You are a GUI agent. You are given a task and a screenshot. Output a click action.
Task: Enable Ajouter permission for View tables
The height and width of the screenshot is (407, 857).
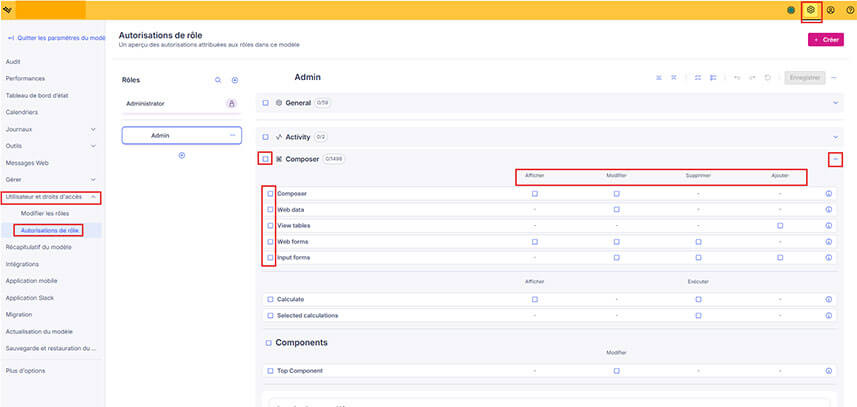[780, 226]
